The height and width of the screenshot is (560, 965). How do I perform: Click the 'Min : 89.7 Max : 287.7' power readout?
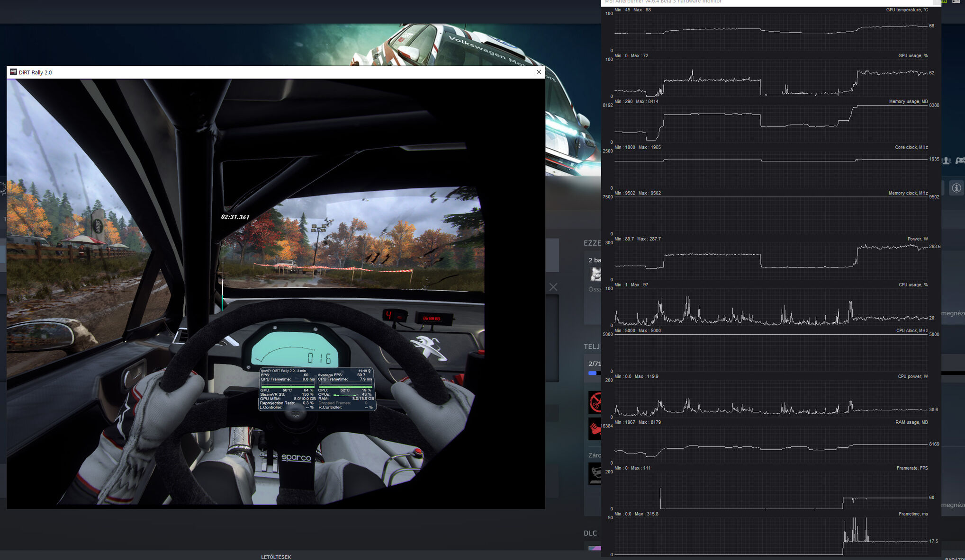tap(638, 239)
